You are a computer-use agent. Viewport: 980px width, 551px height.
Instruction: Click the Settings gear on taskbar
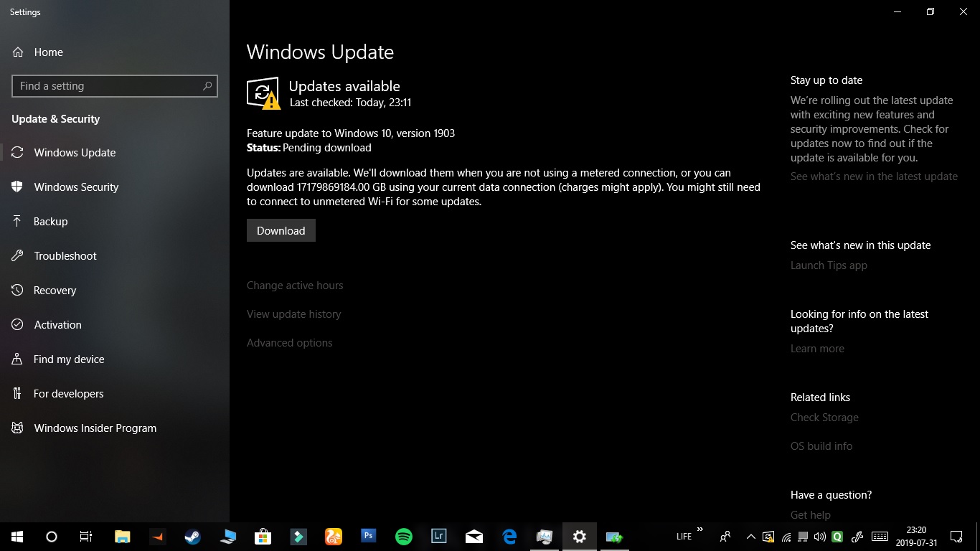[580, 537]
